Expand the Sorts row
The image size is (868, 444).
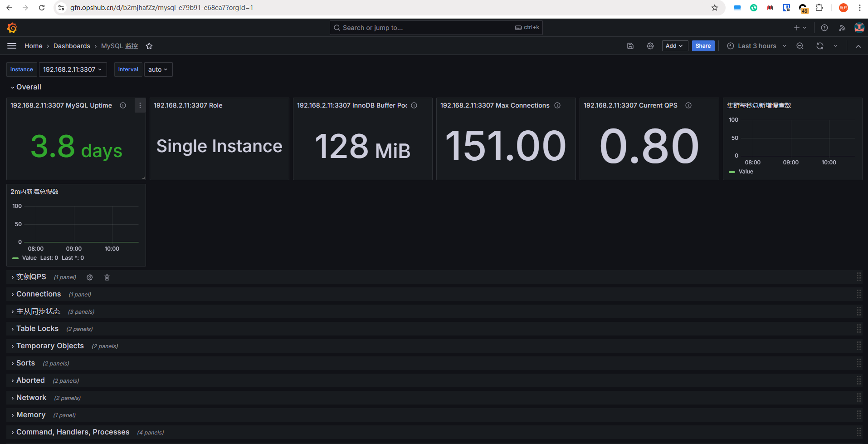coord(23,363)
